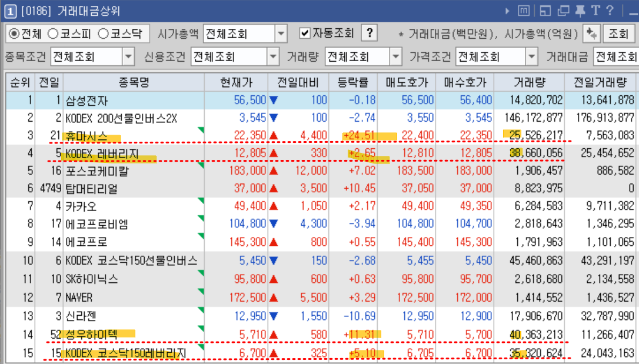
Task: Select the 코스닥 radio button
Action: click(x=104, y=34)
